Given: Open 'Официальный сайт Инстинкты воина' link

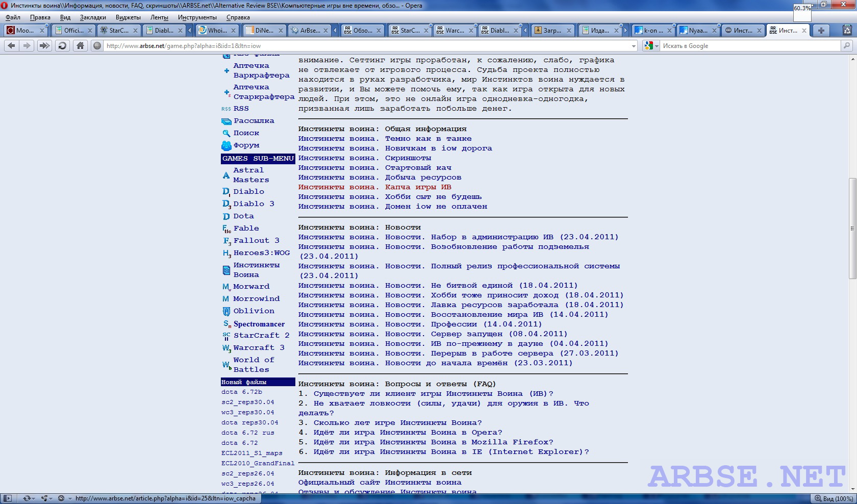Looking at the screenshot, I should tap(380, 483).
